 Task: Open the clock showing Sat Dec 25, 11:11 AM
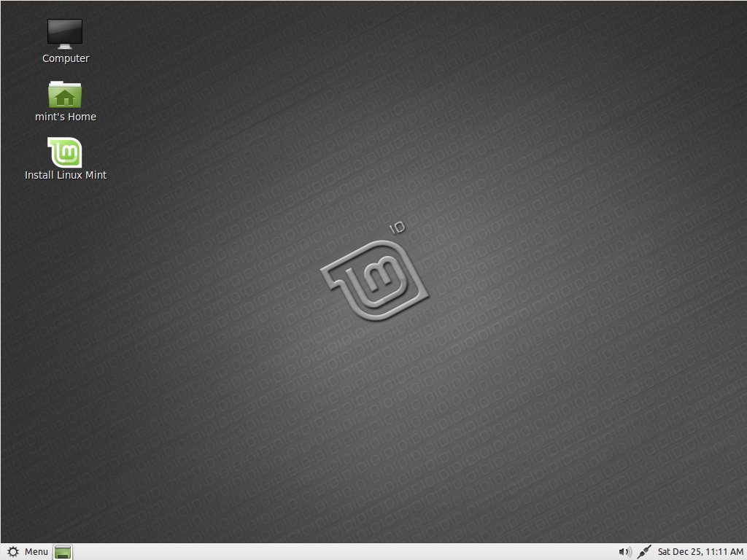700,551
